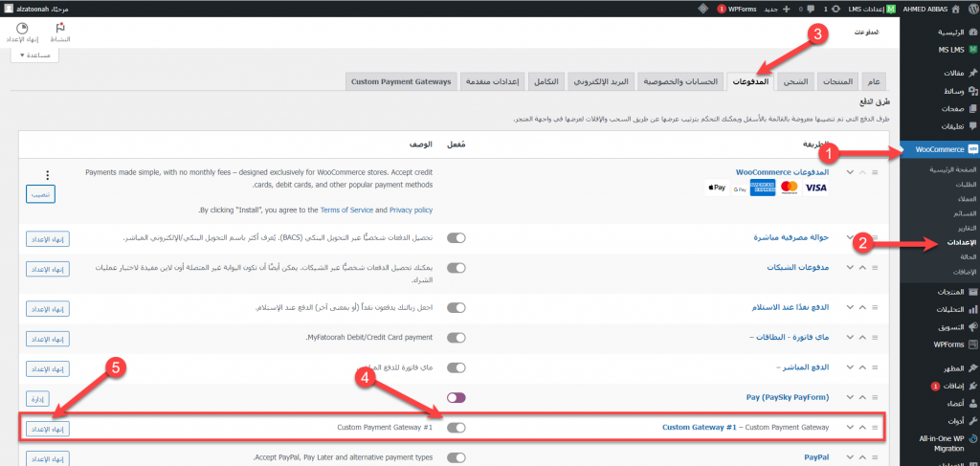Open the help dropdown button
Screen dimensions: 980x466
click(x=35, y=55)
